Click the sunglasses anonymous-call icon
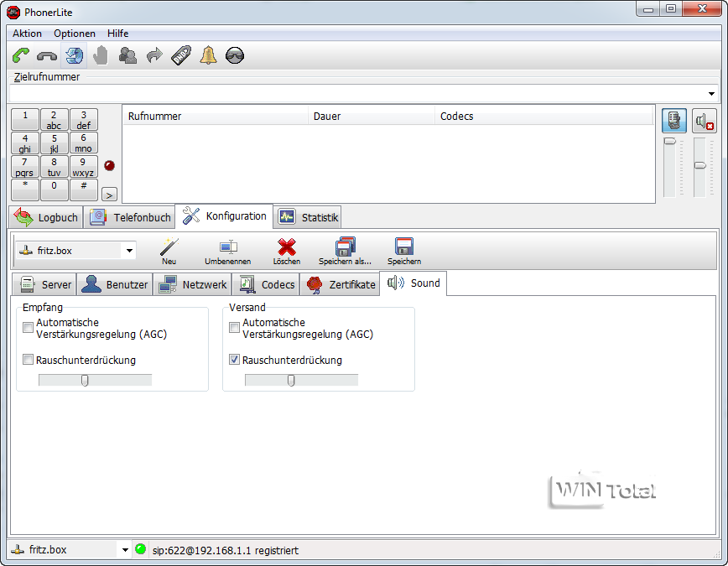 (x=235, y=55)
